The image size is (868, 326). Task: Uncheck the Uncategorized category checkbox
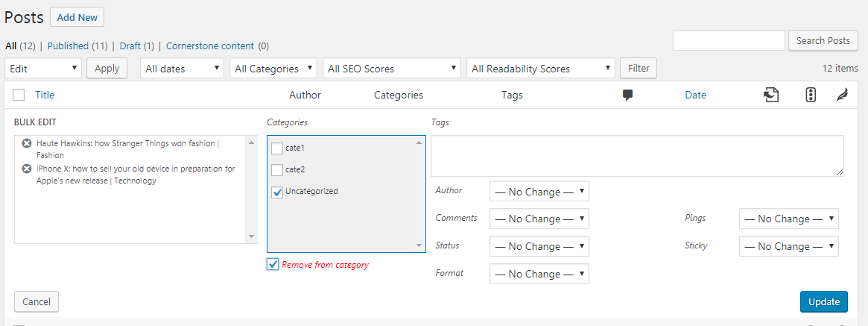point(276,192)
